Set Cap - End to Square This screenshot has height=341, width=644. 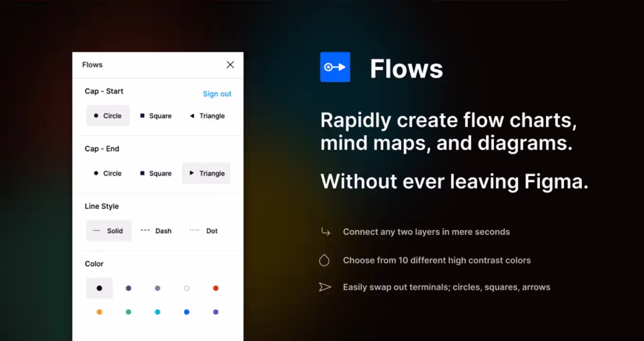[x=156, y=173]
